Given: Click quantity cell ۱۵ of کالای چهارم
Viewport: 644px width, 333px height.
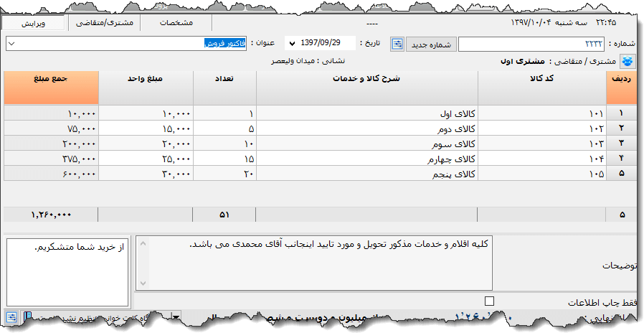Looking at the screenshot, I should click(x=224, y=159).
